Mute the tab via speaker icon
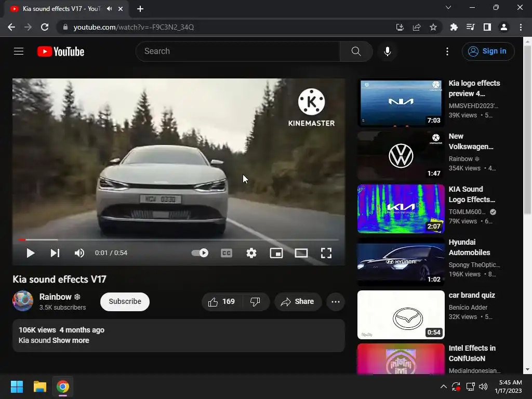532x399 pixels. (109, 9)
